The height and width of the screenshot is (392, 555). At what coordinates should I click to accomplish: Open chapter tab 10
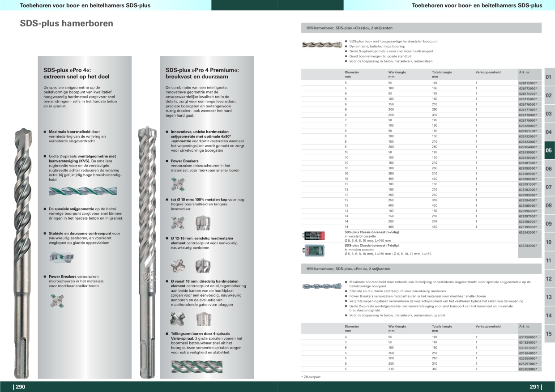549,242
